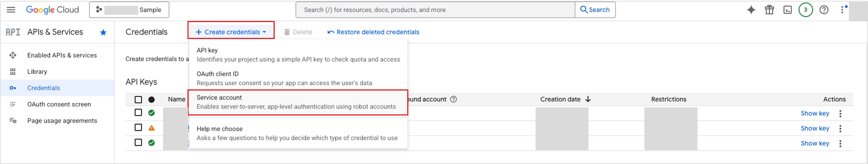Tick the select-all checkbox in the table header
This screenshot has height=164, width=868.
coord(138,100)
